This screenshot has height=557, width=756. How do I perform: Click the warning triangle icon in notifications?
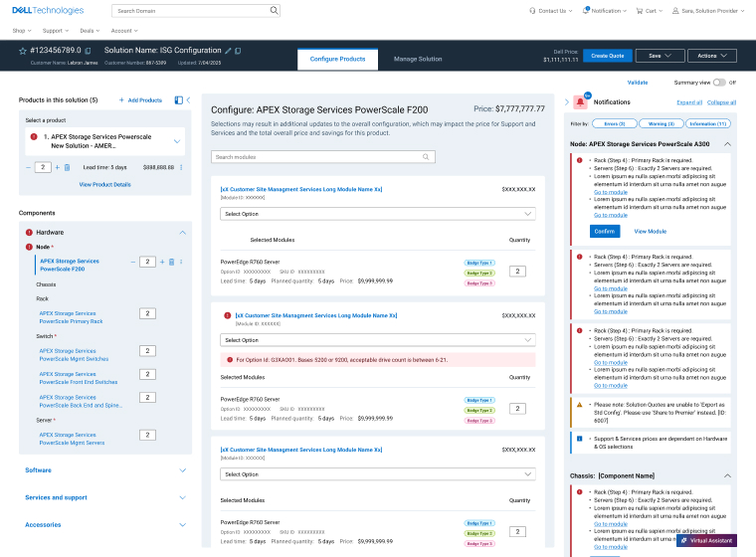coord(580,405)
